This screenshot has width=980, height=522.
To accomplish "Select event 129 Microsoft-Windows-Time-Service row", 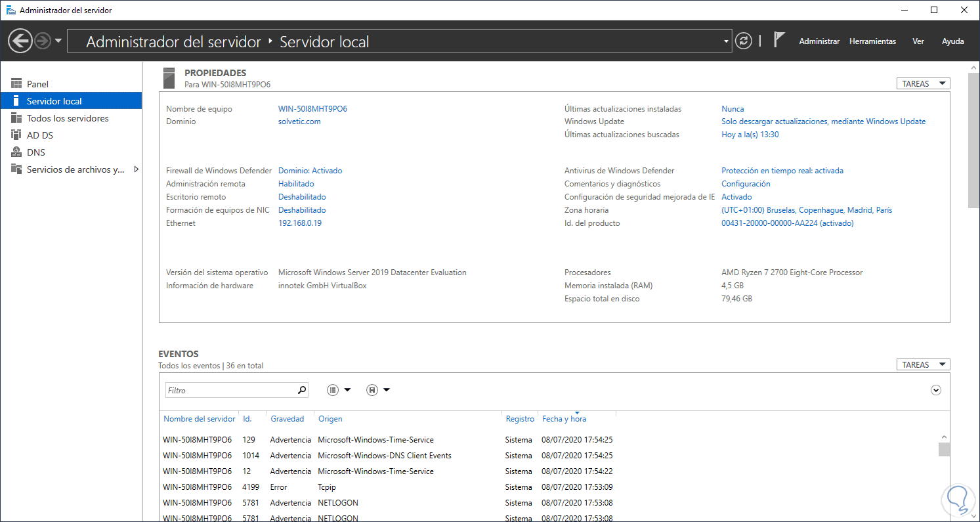I will pos(388,440).
